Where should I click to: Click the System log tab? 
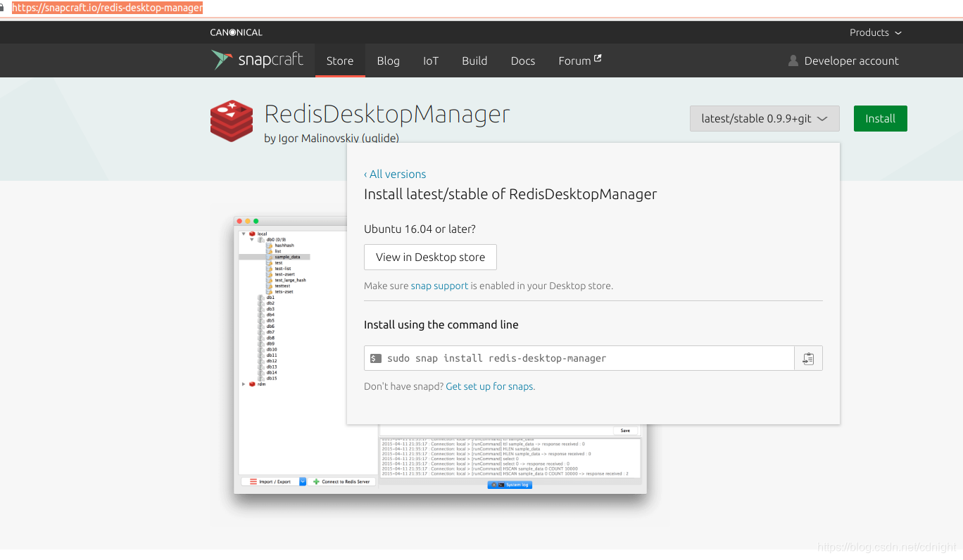pyautogui.click(x=510, y=485)
